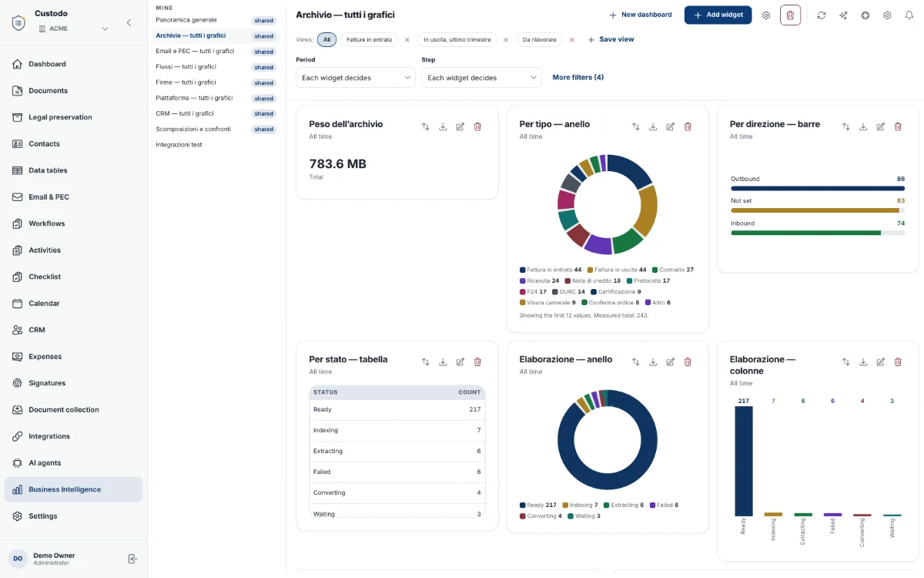This screenshot has width=924, height=578.
Task: Open Document collection in the sidebar
Action: point(73,410)
